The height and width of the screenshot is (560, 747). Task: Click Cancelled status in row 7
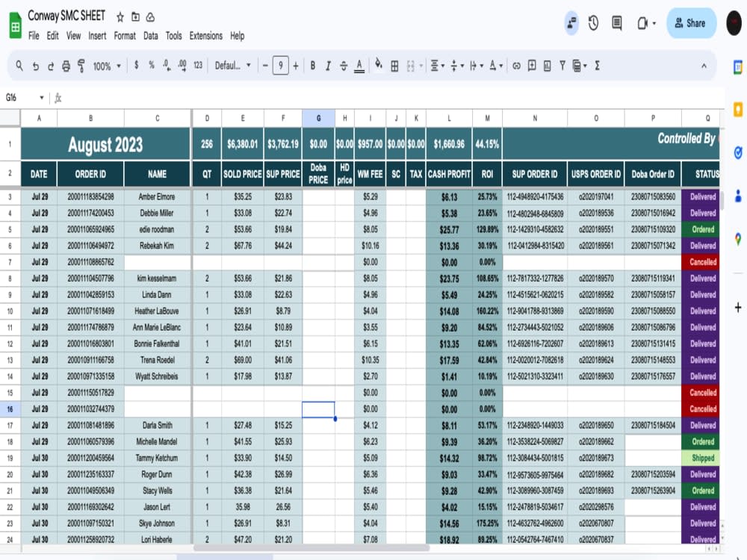click(x=702, y=262)
